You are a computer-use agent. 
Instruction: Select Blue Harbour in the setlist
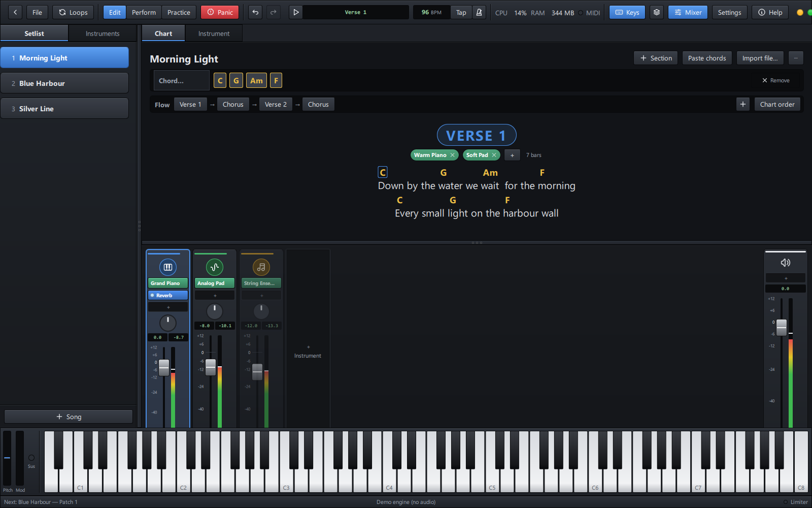pyautogui.click(x=64, y=83)
